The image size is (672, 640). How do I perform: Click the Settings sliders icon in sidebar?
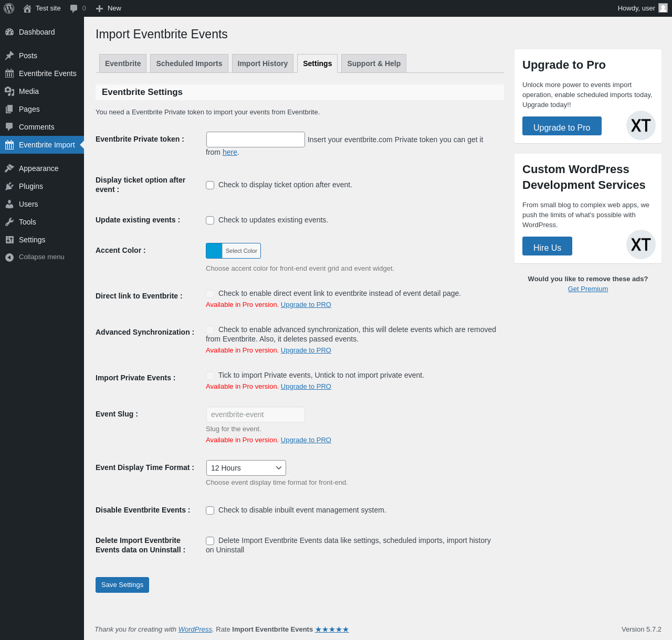tap(9, 240)
